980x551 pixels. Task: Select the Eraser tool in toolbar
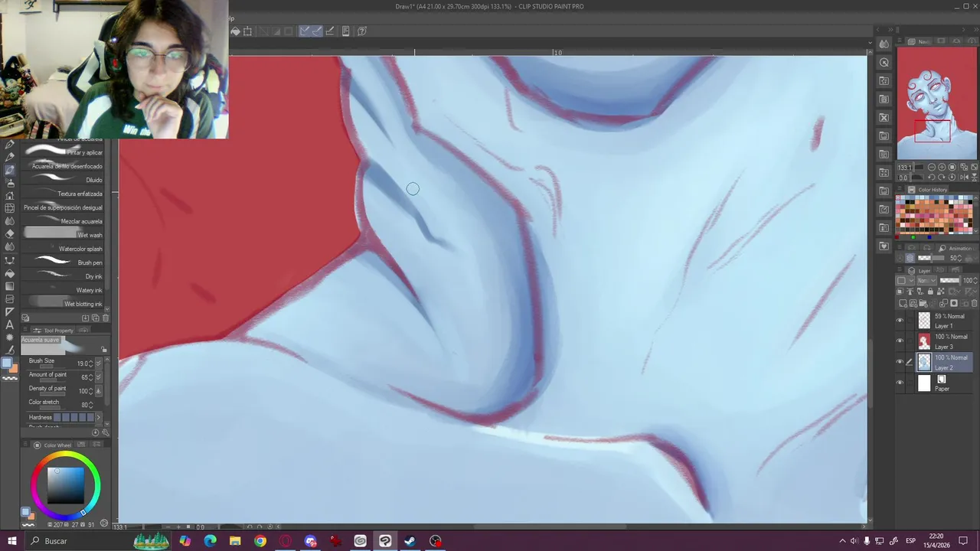point(10,234)
